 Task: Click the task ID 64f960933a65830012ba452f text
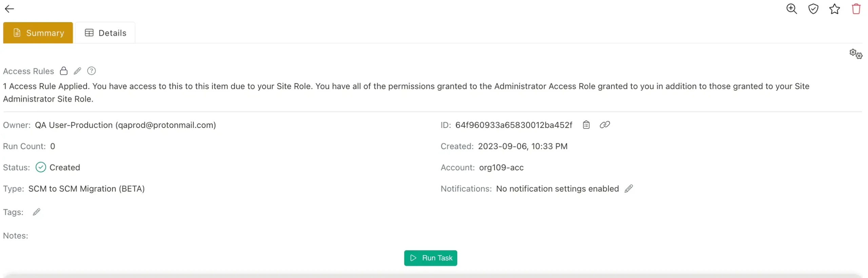tap(514, 125)
